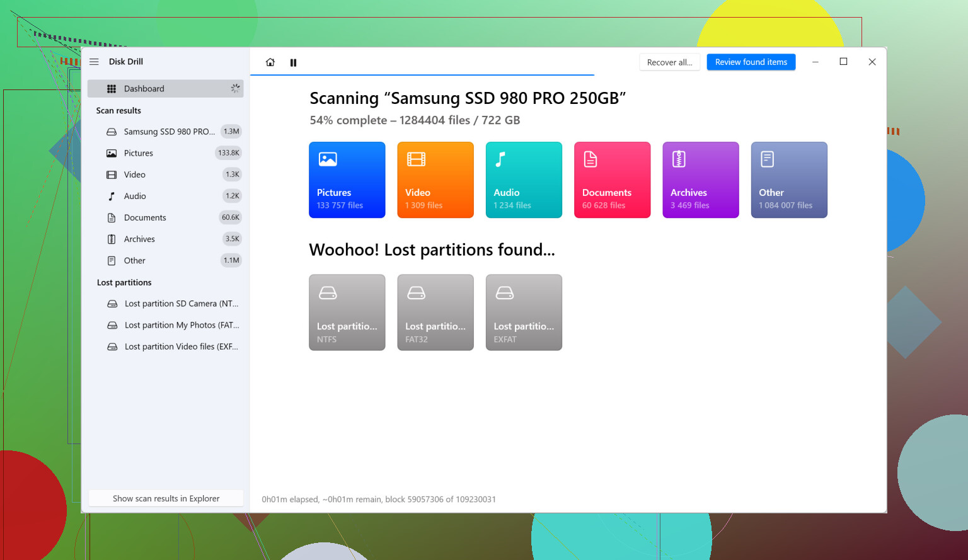Select Other in scan results list
The height and width of the screenshot is (560, 968).
166,260
